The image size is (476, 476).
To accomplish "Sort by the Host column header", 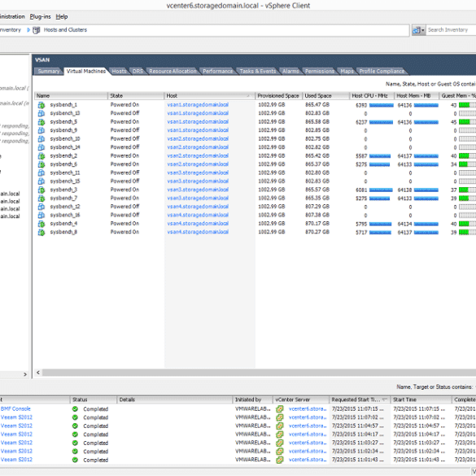I will (x=209, y=96).
